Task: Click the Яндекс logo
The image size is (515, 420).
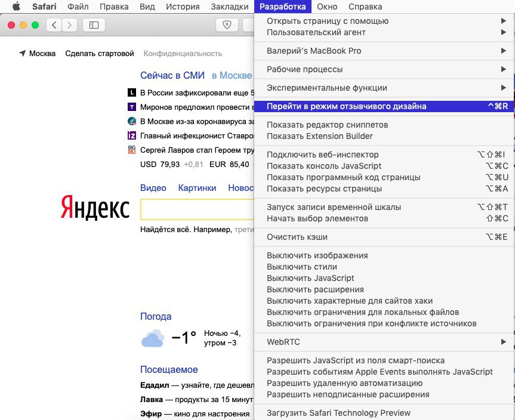Action: pos(95,208)
